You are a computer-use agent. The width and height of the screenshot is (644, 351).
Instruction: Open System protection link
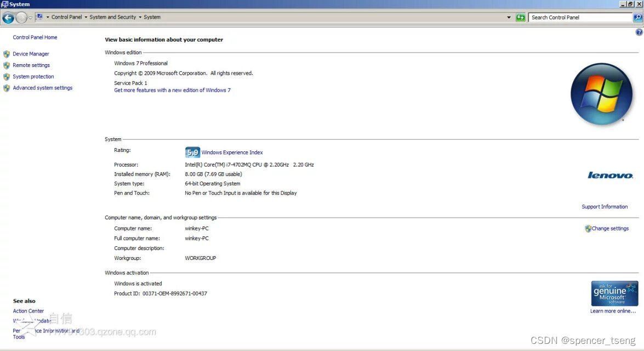[33, 76]
